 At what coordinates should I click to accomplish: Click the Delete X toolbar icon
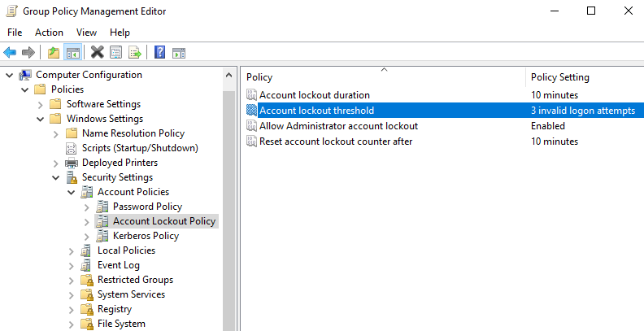point(98,52)
